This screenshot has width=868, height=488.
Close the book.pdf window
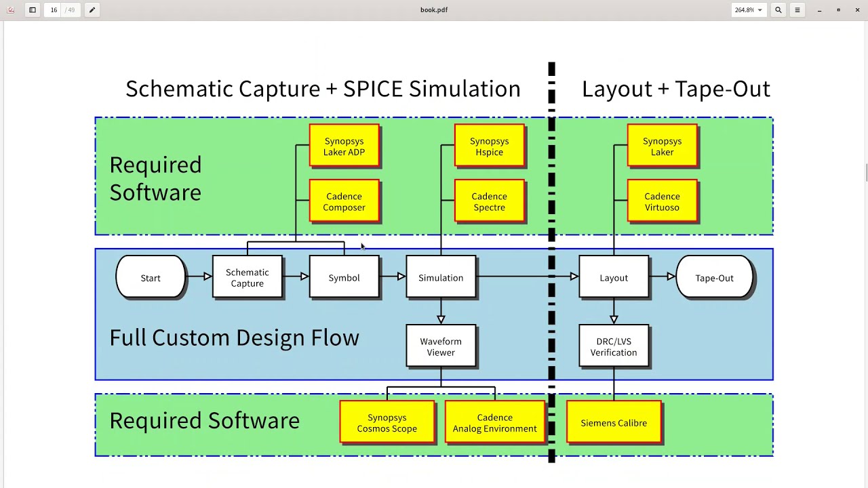pos(857,10)
